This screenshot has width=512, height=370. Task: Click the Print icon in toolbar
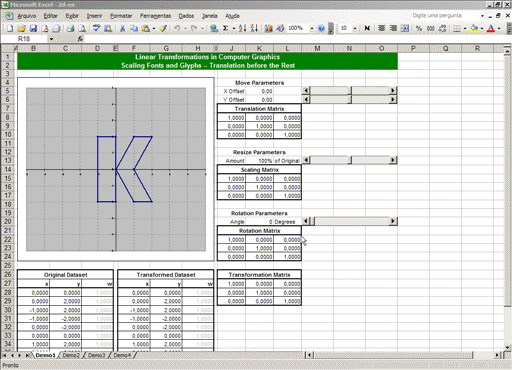pyautogui.click(x=71, y=29)
